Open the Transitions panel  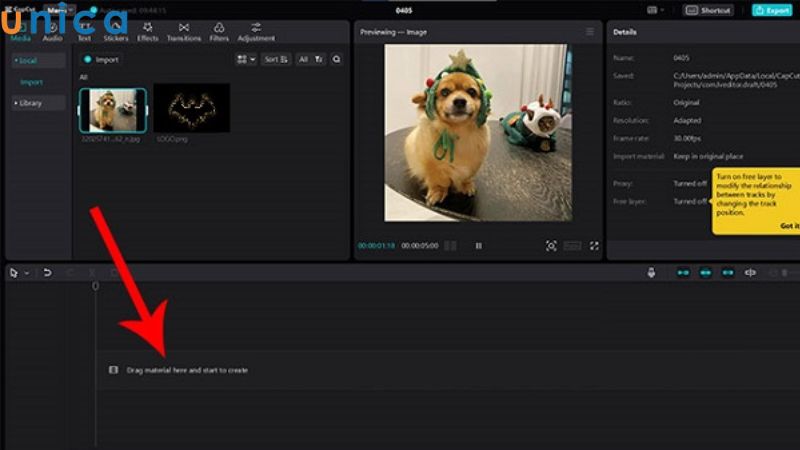coord(183,31)
